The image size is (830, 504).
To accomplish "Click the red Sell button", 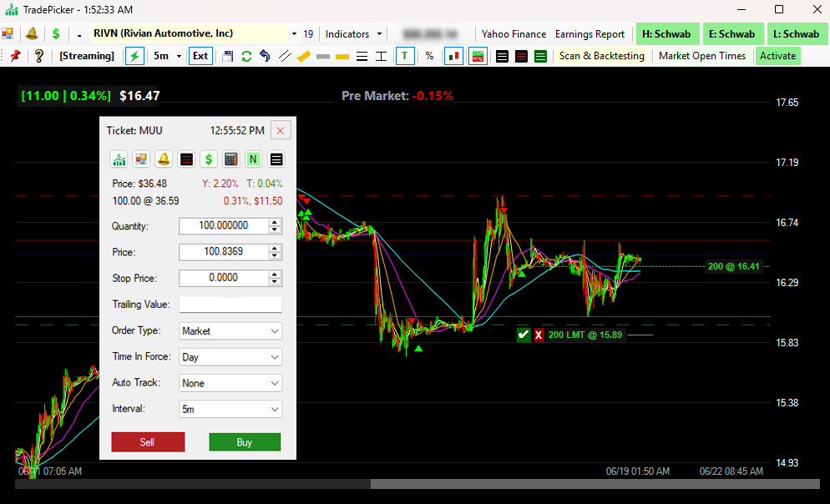I will click(148, 442).
